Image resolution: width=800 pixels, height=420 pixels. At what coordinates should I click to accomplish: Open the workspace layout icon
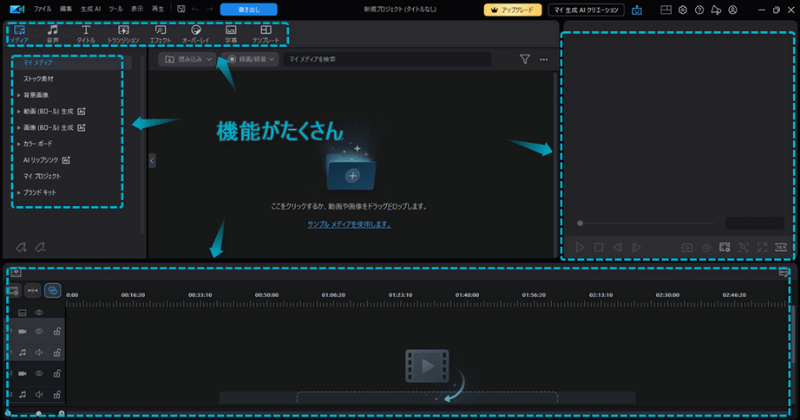(666, 10)
